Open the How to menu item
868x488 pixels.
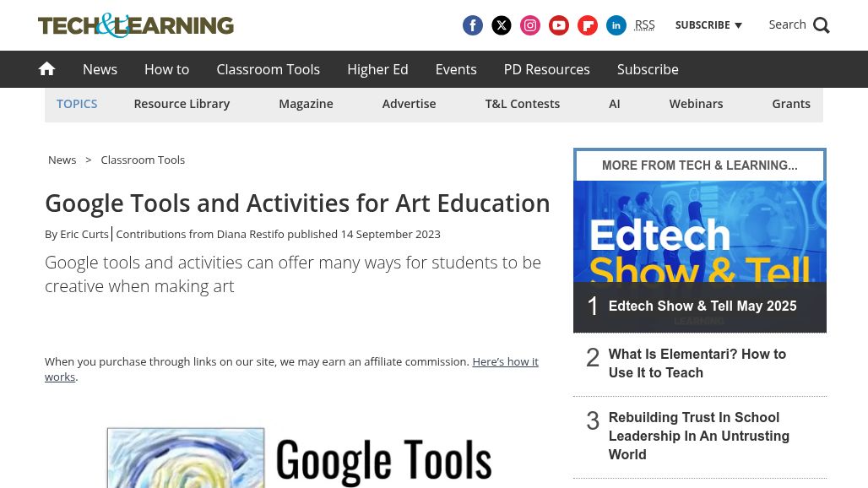166,69
